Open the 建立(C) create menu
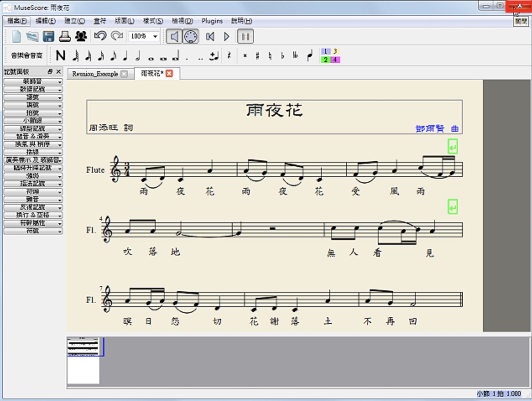This screenshot has width=532, height=401. [x=75, y=21]
